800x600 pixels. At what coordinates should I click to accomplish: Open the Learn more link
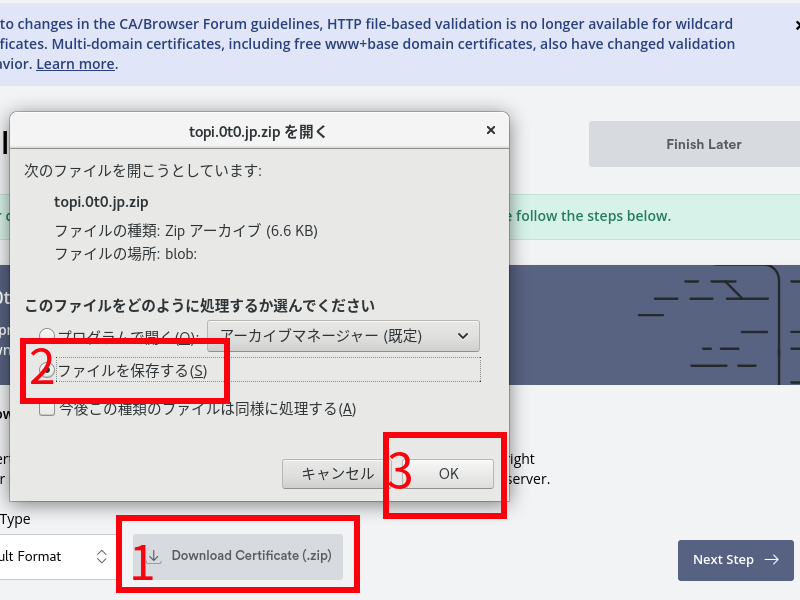75,64
